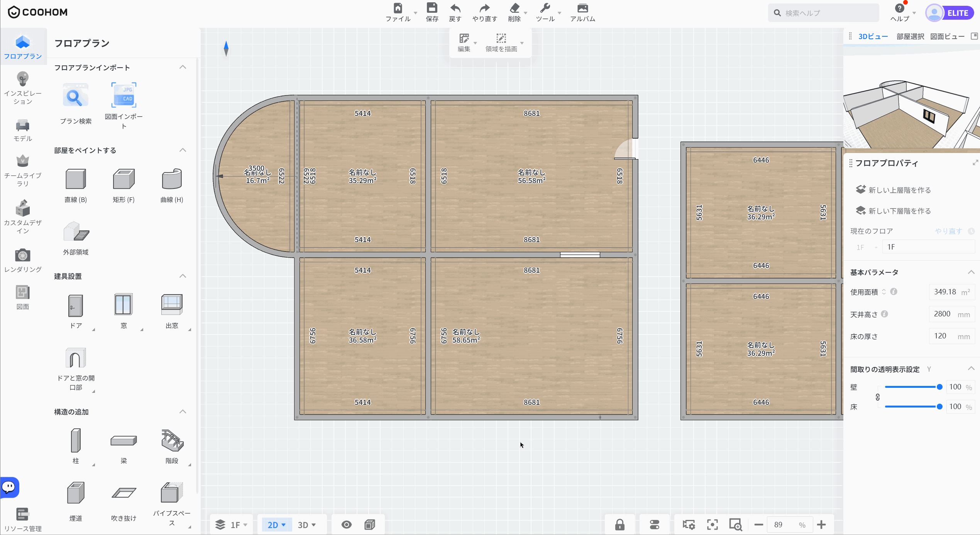
Task: Click the 保存 save icon
Action: (x=432, y=8)
